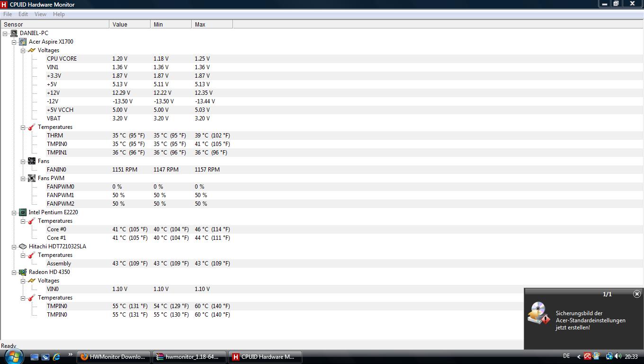Click the Acer Aspire X1700 motherboard icon

pyautogui.click(x=23, y=42)
